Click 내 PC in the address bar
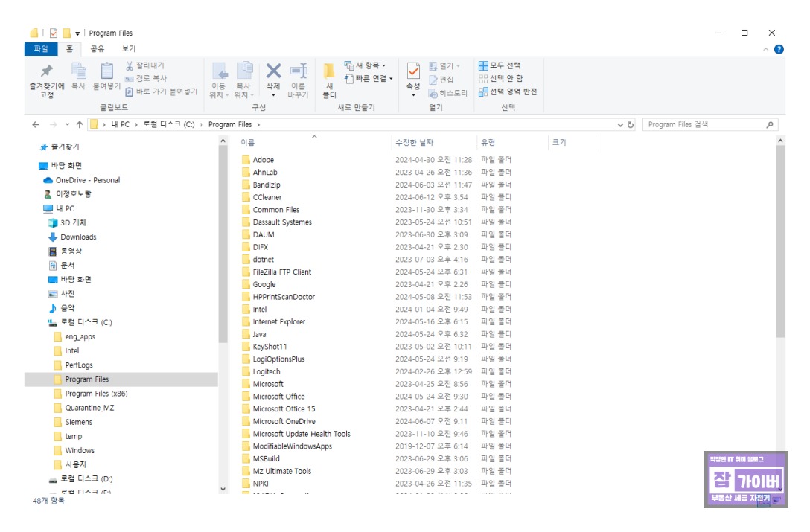 coord(121,124)
